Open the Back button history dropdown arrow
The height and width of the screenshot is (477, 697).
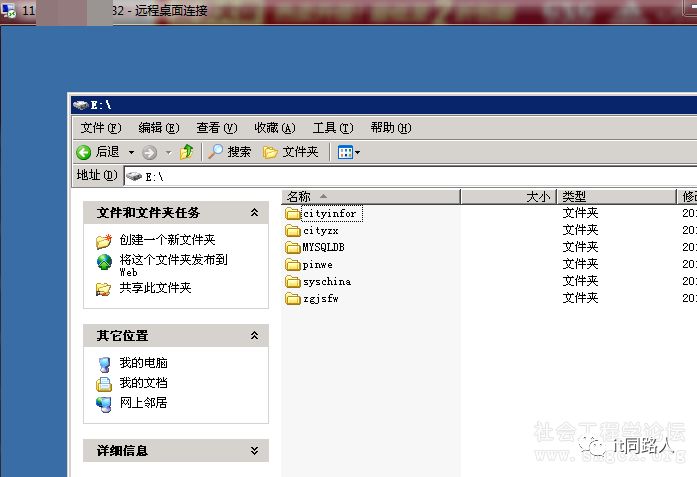tap(131, 152)
